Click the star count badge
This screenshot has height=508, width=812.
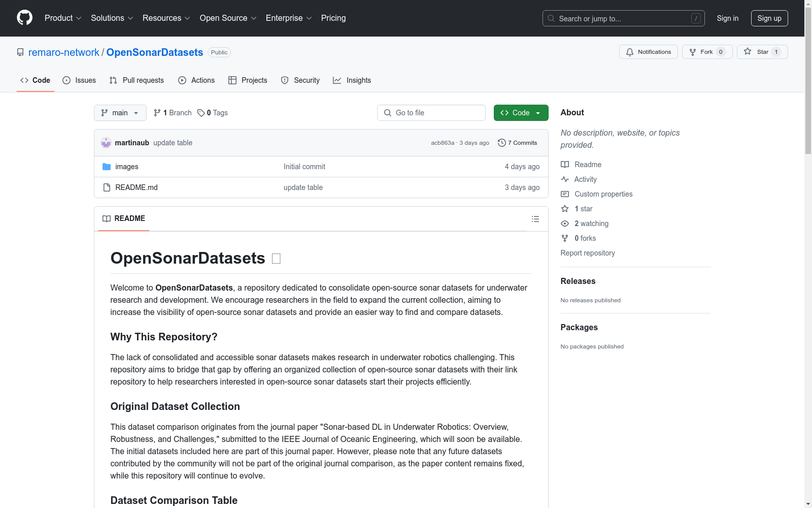(x=776, y=52)
